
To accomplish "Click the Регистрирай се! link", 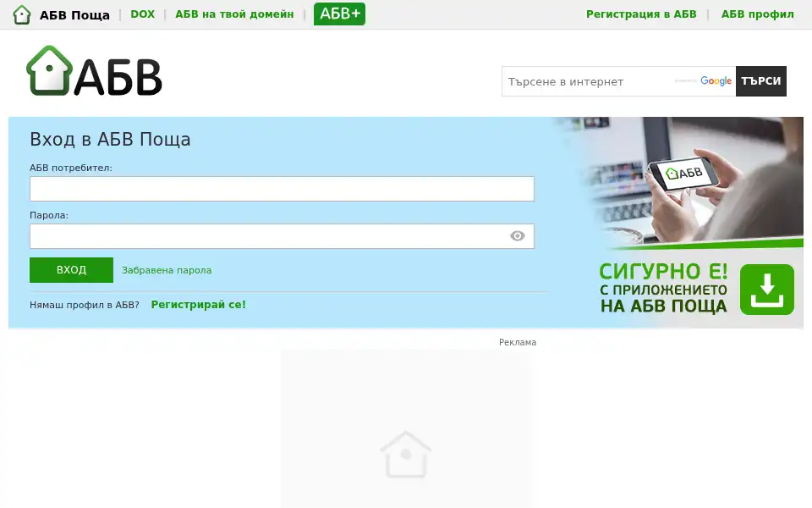I will click(x=198, y=305).
